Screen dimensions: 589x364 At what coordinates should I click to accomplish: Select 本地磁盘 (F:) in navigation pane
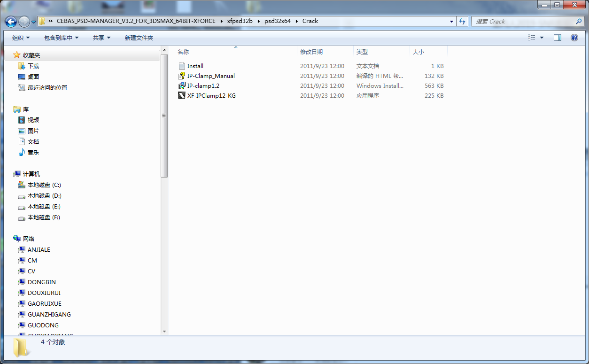coord(44,217)
